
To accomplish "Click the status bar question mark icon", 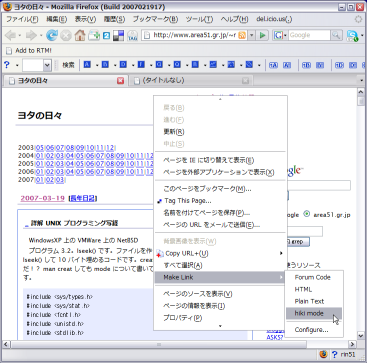I will (x=334, y=354).
